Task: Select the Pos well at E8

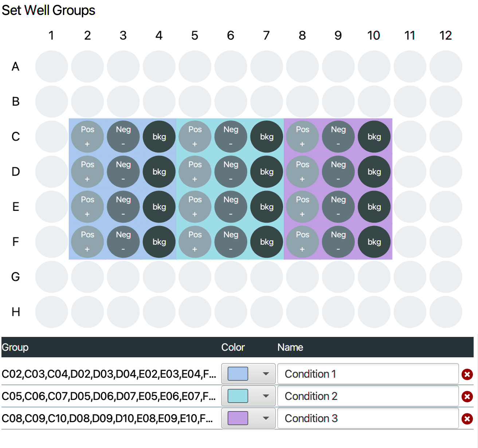Action: tap(302, 207)
